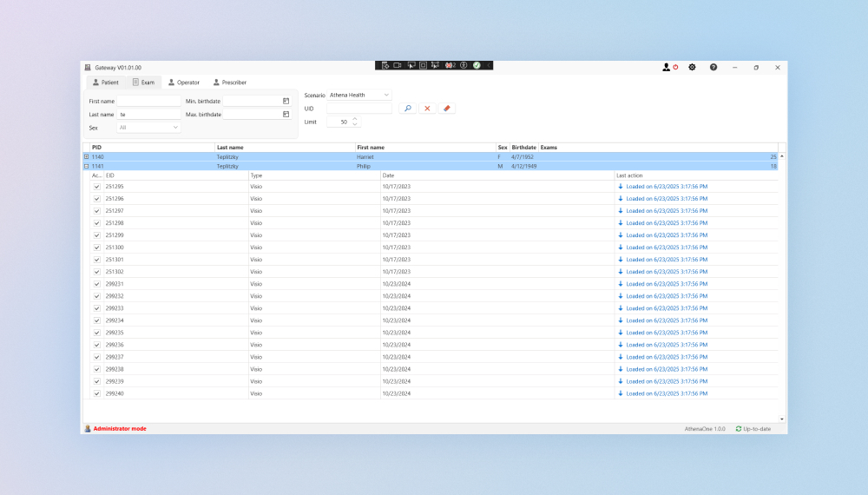Click the First name column header
The width and height of the screenshot is (868, 495).
[x=425, y=148]
